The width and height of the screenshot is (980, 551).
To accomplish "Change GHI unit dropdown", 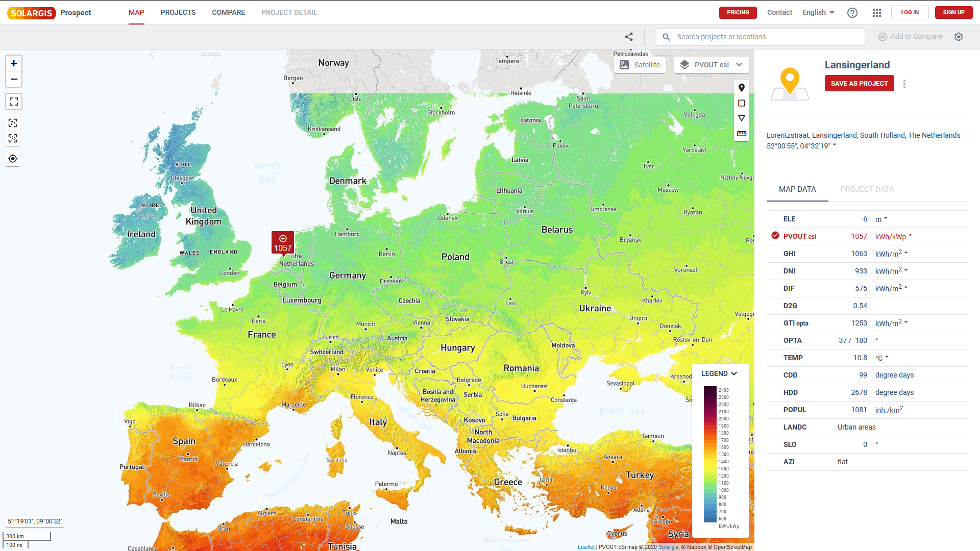I will point(906,253).
